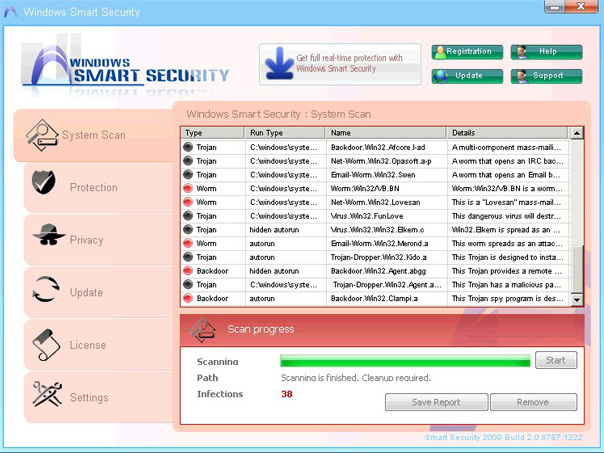604x453 pixels.
Task: Close the Windows Smart Security window
Action: pos(581,7)
